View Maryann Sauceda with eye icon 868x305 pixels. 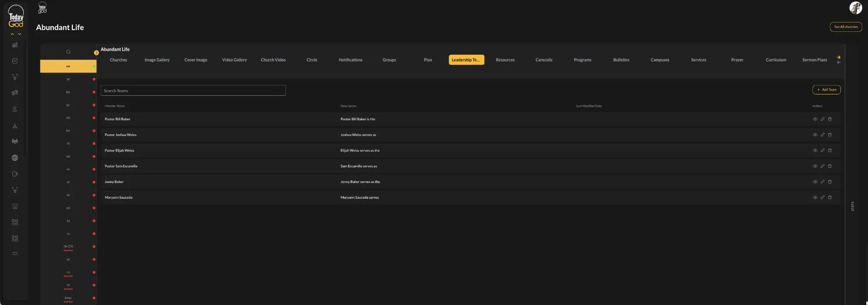pos(815,197)
